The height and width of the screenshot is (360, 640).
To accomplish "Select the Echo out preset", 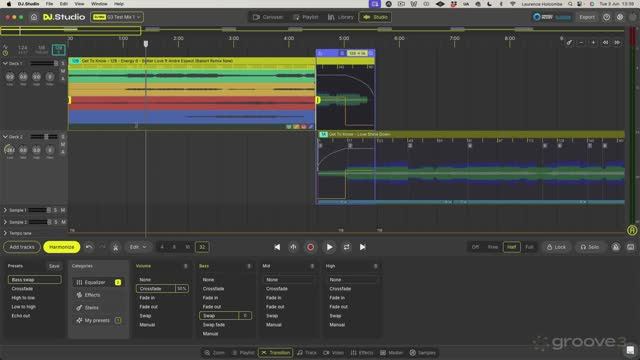I will 21,316.
